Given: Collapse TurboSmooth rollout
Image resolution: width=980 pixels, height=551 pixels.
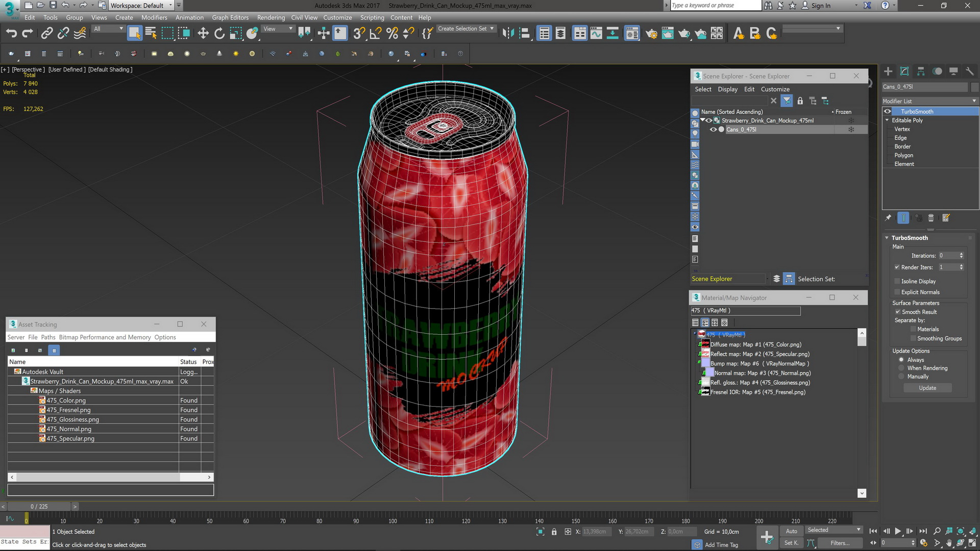Looking at the screenshot, I should [887, 238].
